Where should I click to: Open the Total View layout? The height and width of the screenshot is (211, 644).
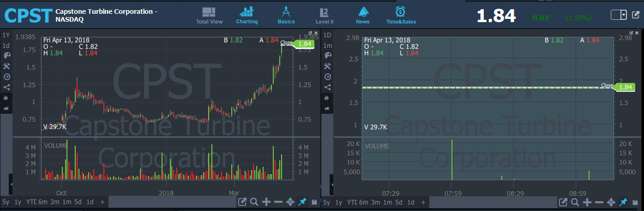pyautogui.click(x=209, y=16)
